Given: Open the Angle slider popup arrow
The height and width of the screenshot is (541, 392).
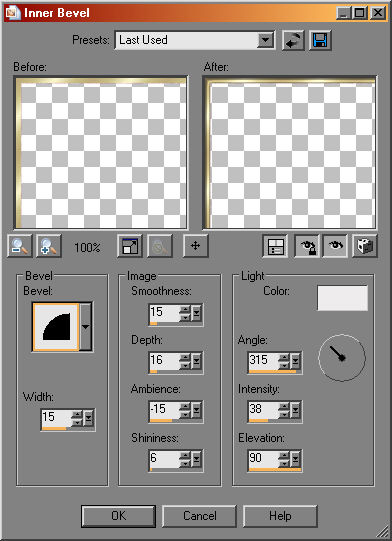Looking at the screenshot, I should tap(296, 362).
